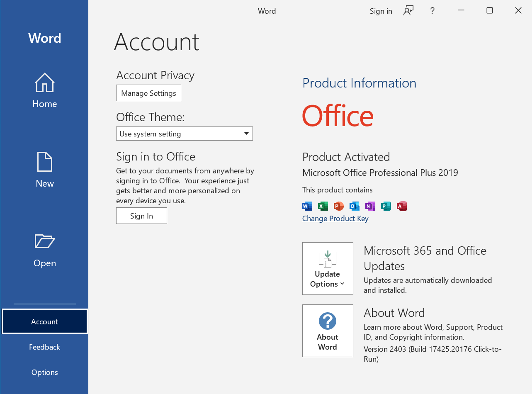The image size is (532, 394).
Task: Click the About Word button
Action: coord(328,331)
